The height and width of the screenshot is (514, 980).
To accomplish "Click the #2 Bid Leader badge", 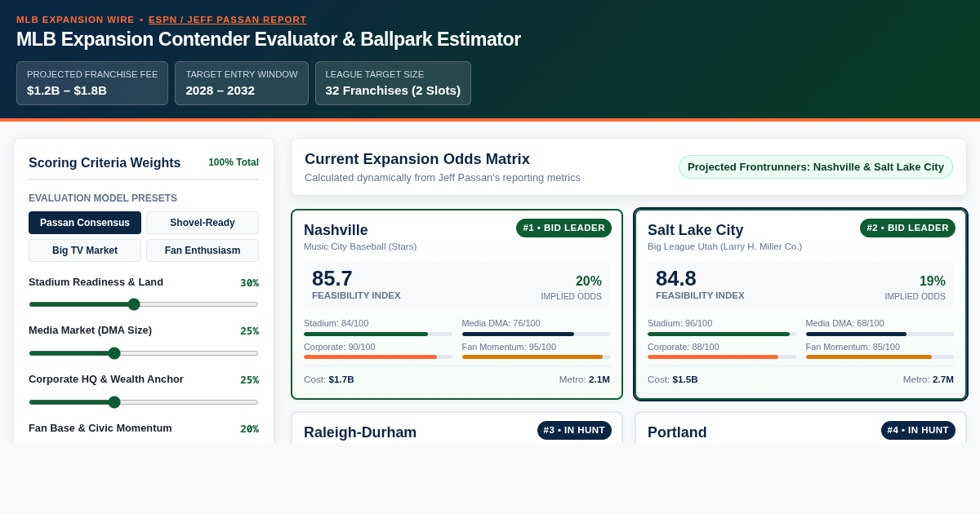I will [907, 228].
